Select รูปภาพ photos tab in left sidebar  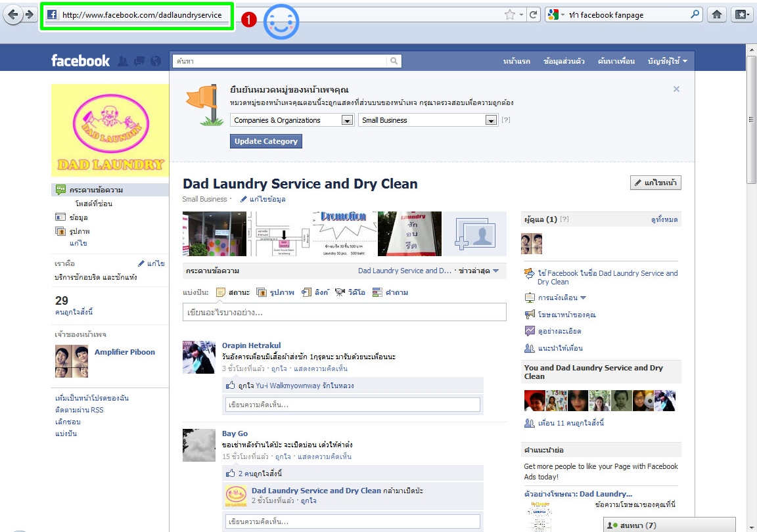tap(80, 231)
